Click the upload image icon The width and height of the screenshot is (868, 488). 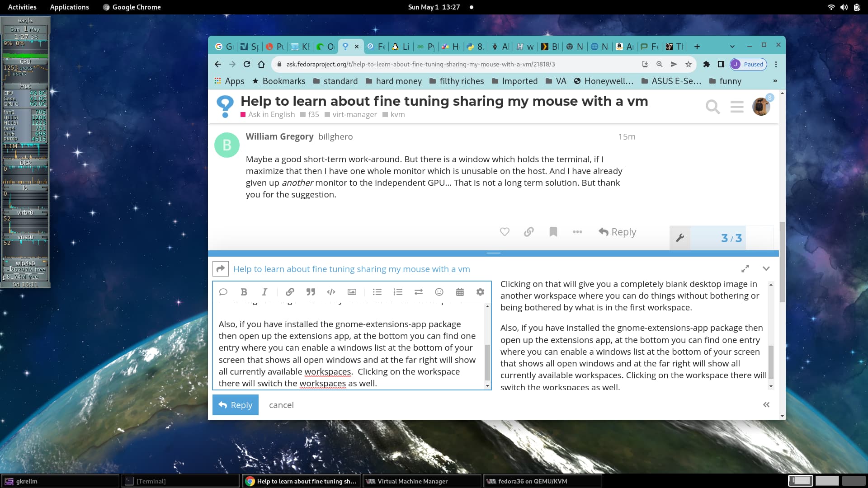coord(352,292)
